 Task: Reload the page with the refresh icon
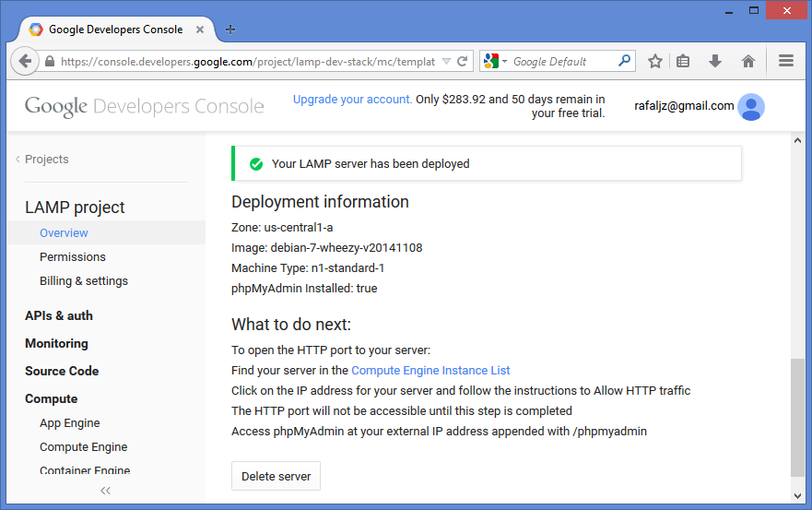point(463,62)
